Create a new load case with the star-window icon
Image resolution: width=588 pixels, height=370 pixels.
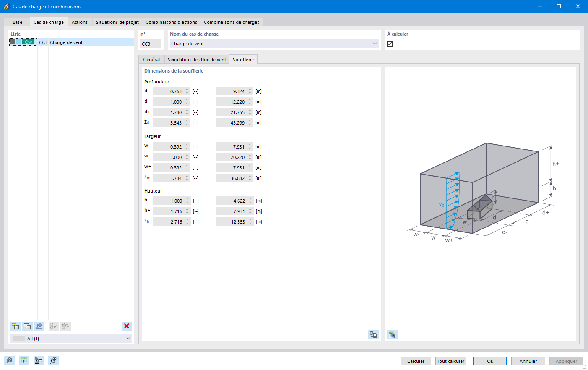(x=16, y=326)
